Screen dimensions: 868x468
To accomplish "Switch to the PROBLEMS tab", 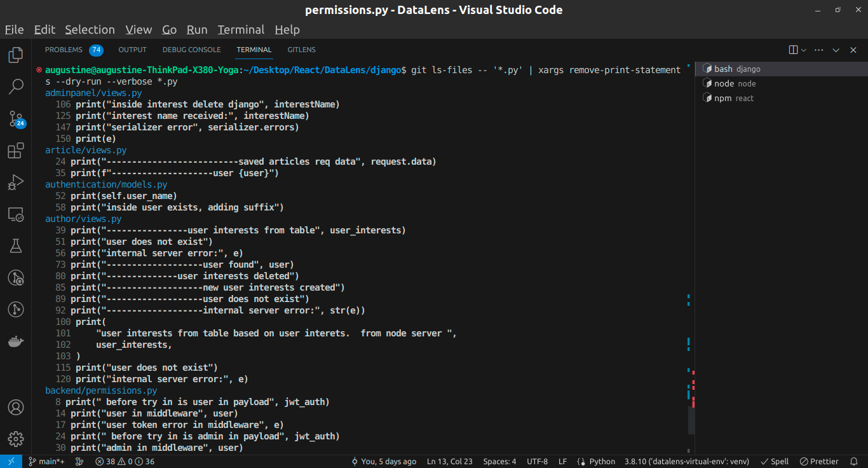I will click(64, 50).
